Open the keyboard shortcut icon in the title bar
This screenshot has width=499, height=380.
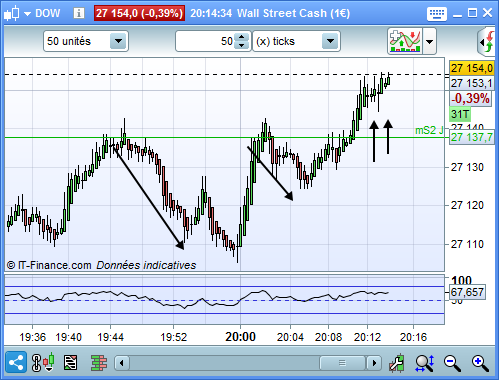click(x=437, y=14)
